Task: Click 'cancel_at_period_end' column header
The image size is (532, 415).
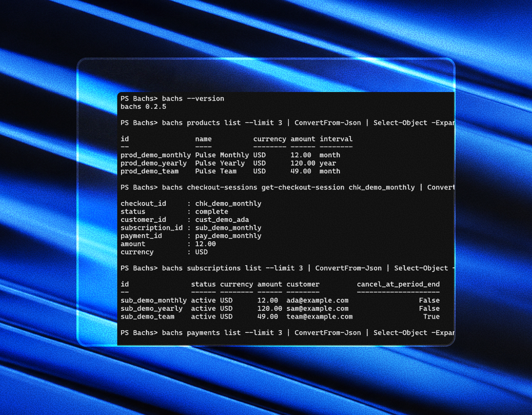Action: coord(398,284)
